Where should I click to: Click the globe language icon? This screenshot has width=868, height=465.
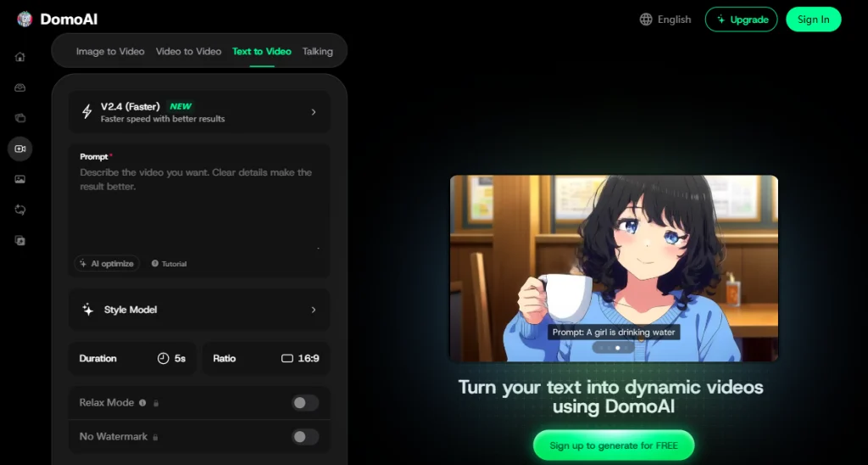(x=645, y=20)
